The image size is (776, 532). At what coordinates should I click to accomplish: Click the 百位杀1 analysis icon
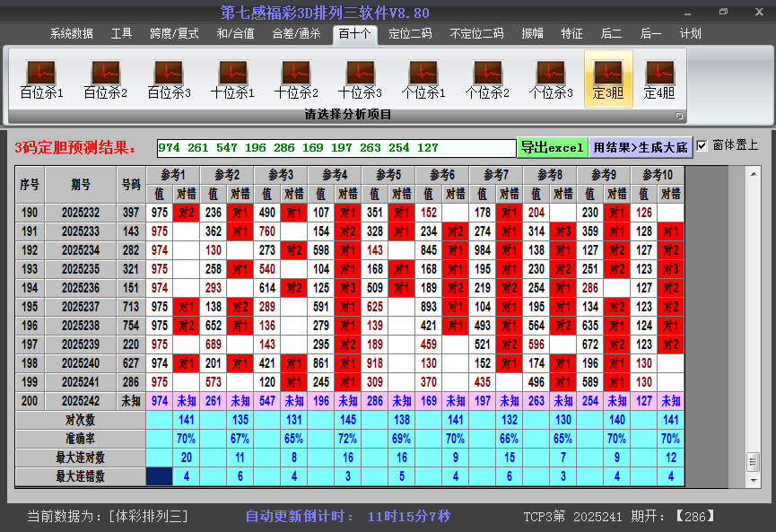[41, 80]
